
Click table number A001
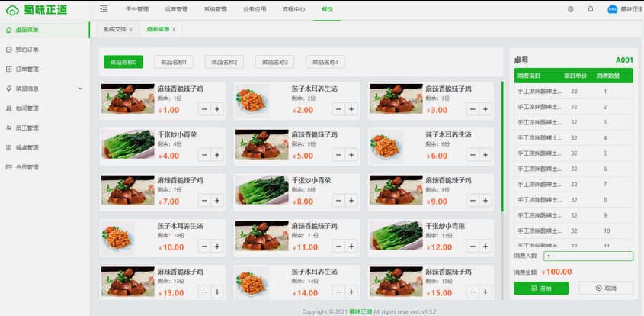click(624, 60)
